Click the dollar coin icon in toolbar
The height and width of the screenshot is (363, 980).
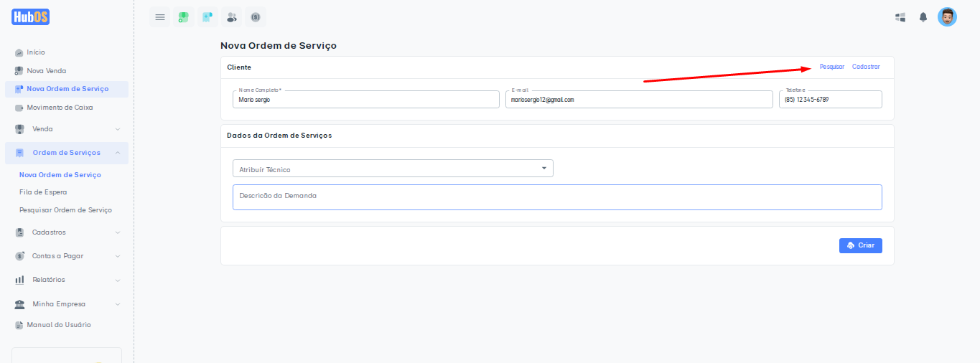(x=255, y=17)
